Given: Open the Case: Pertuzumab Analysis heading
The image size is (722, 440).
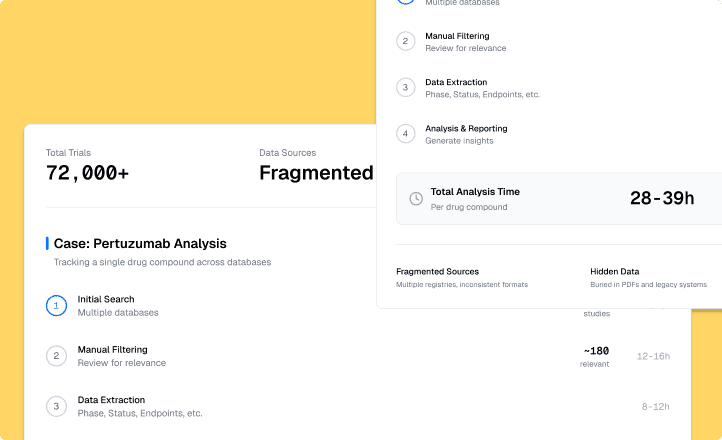Looking at the screenshot, I should [140, 243].
